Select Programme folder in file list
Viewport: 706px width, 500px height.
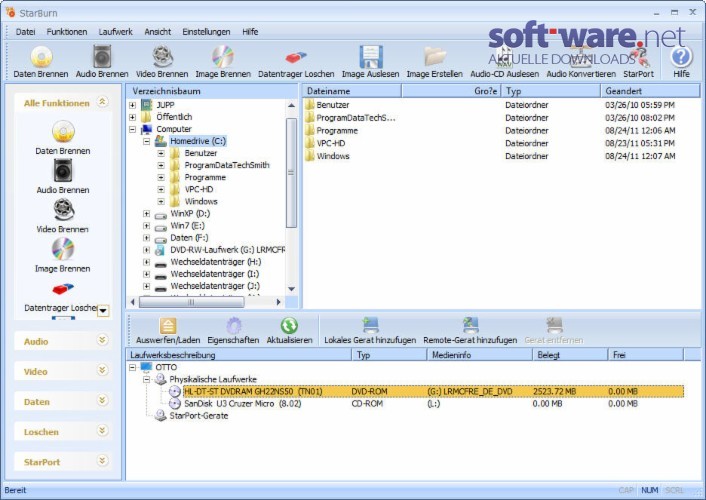(337, 131)
